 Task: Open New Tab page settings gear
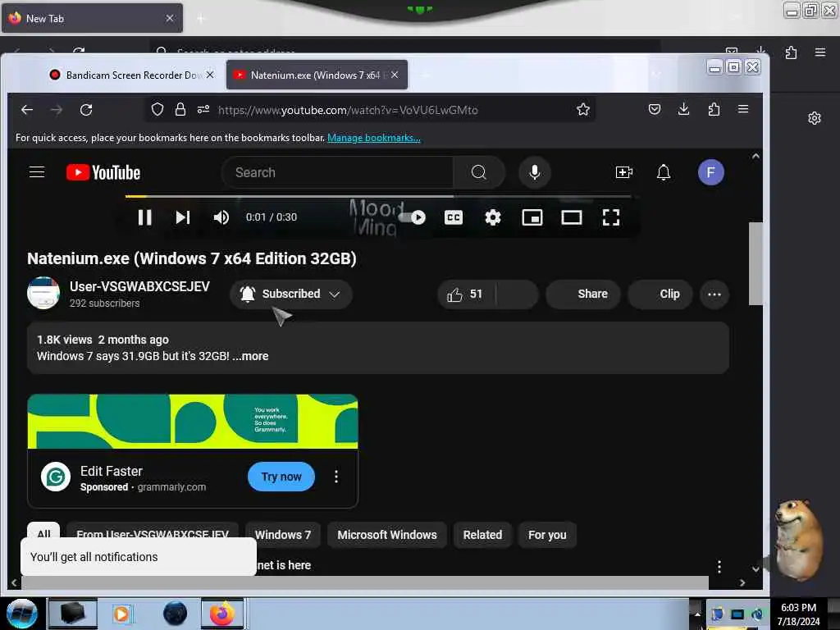(x=815, y=118)
